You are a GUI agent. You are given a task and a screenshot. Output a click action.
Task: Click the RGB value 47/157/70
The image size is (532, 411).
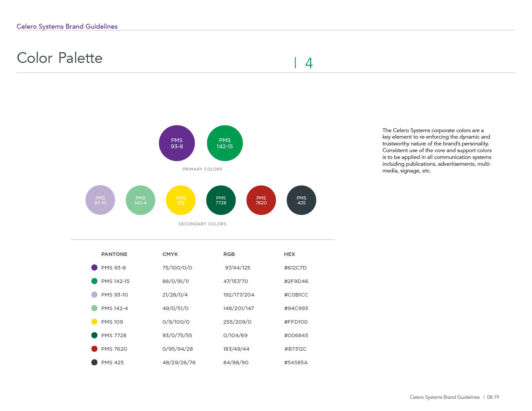pyautogui.click(x=236, y=281)
